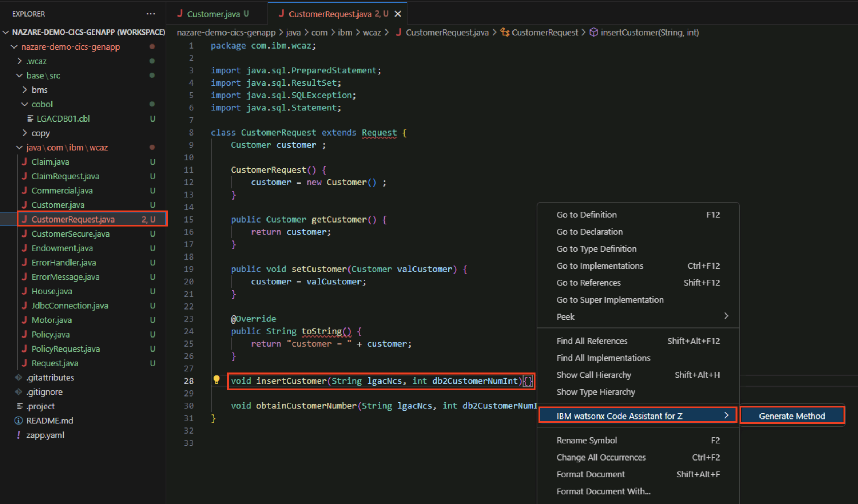Choose Generate Method from the submenu
The width and height of the screenshot is (858, 504).
792,416
